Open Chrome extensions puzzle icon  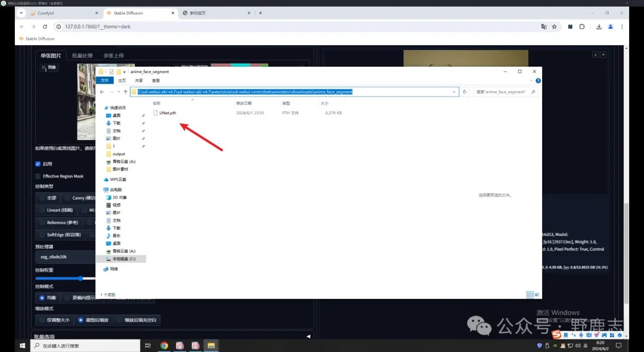pyautogui.click(x=582, y=27)
